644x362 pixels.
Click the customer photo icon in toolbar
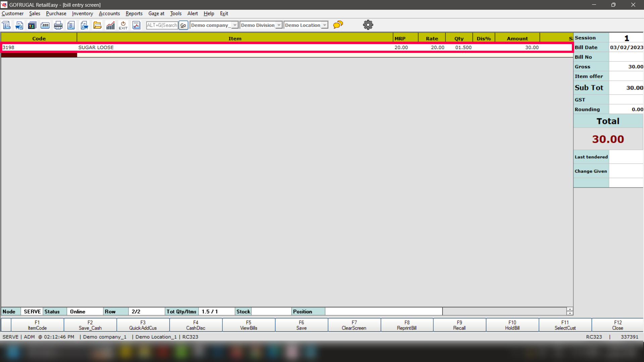32,25
